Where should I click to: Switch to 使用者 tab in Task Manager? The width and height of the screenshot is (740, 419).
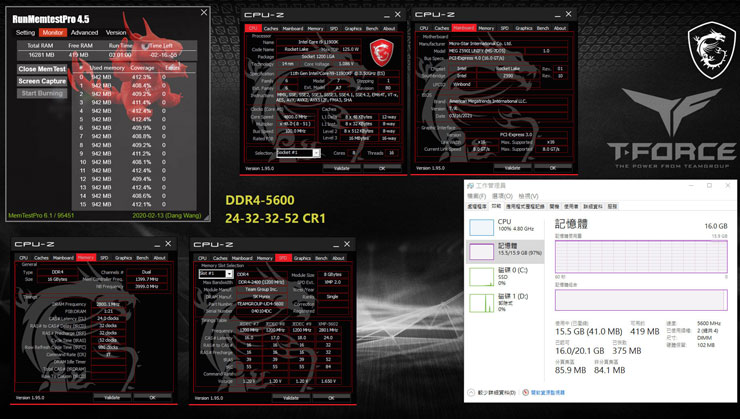tap(571, 206)
